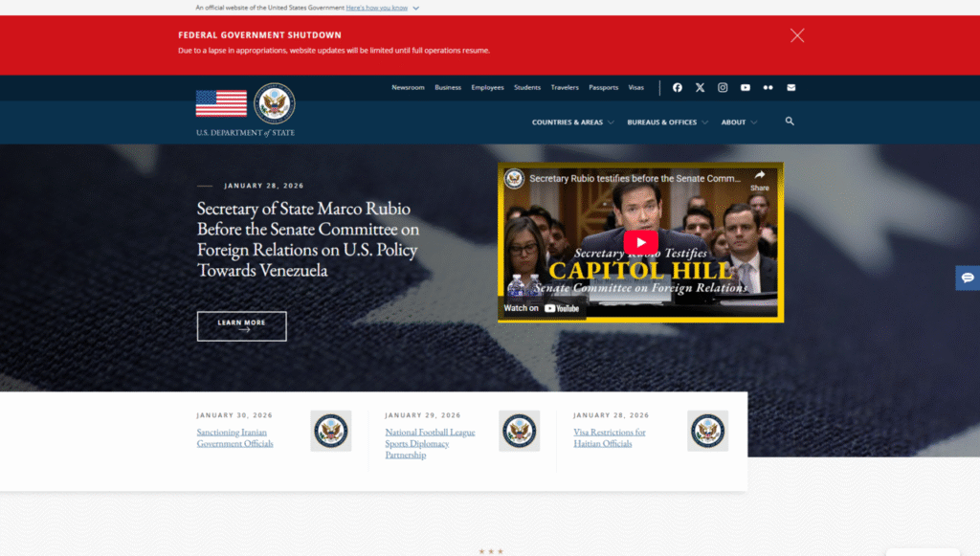Expand "Here's how you know" disclosure
Viewport: 980px width, 556px height.
pyautogui.click(x=382, y=8)
